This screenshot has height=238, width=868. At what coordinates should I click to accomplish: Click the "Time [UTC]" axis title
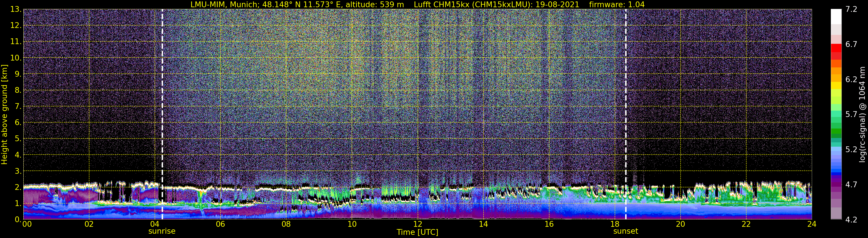pyautogui.click(x=417, y=232)
